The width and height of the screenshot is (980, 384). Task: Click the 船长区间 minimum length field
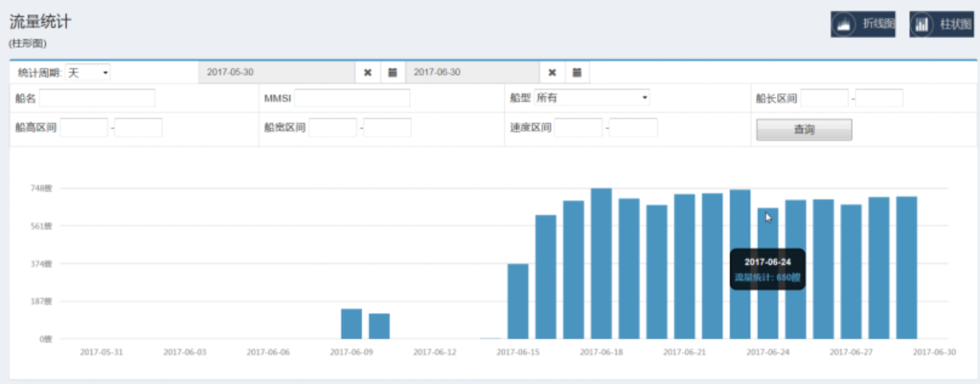(x=824, y=98)
